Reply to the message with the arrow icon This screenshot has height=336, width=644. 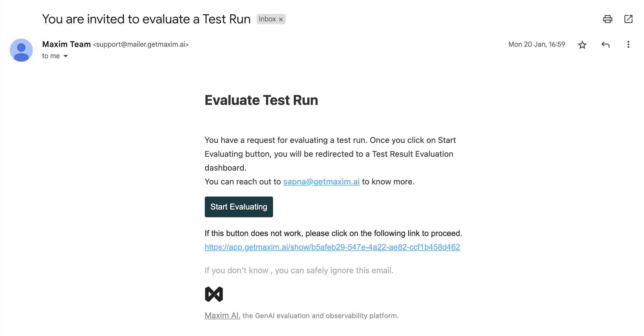pyautogui.click(x=605, y=45)
